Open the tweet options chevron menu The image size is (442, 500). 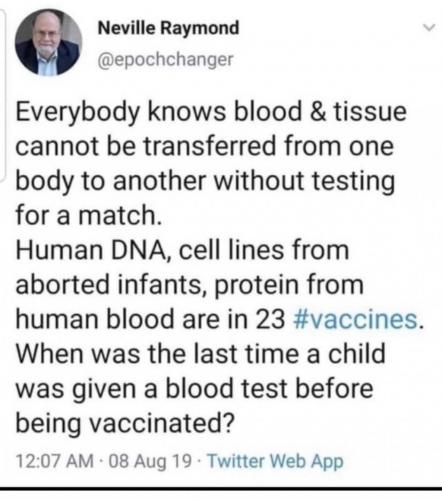430,27
